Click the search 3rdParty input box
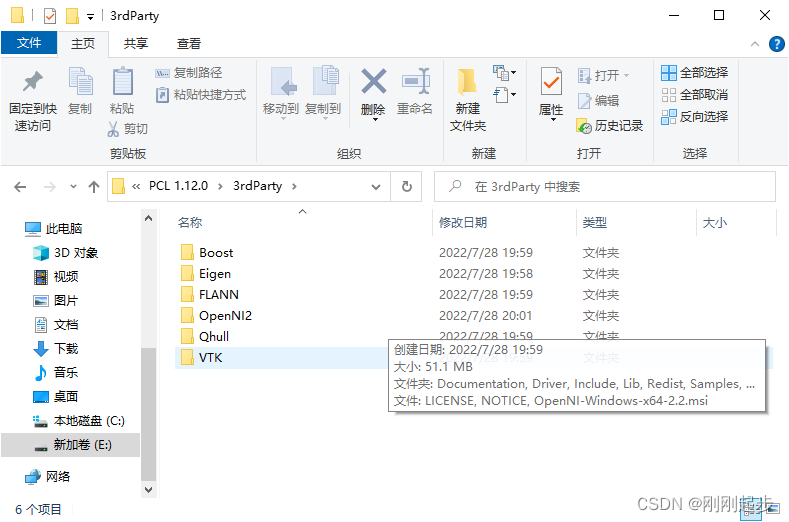Viewport: 789px width, 522px height. tap(604, 187)
